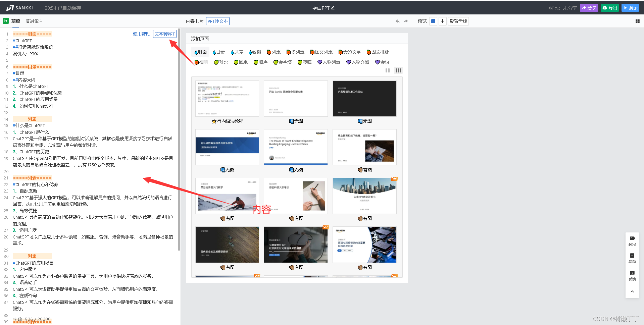Click the redo arrow icon

pos(406,21)
